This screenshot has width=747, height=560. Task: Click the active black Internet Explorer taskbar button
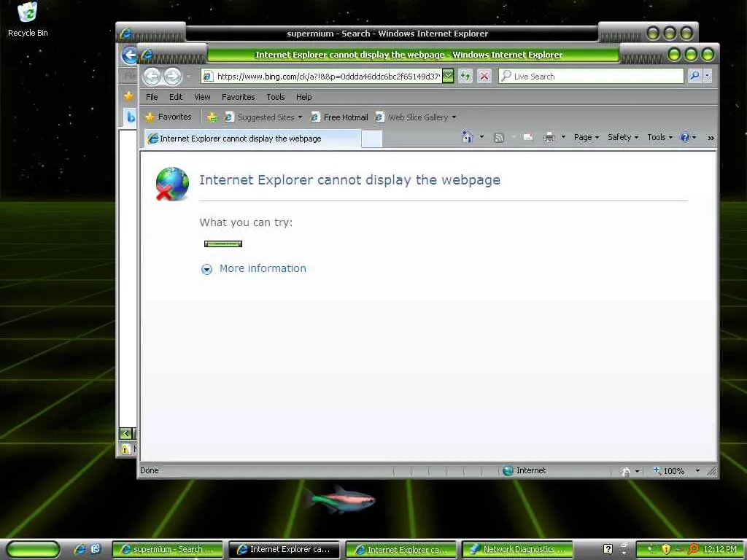[284, 549]
